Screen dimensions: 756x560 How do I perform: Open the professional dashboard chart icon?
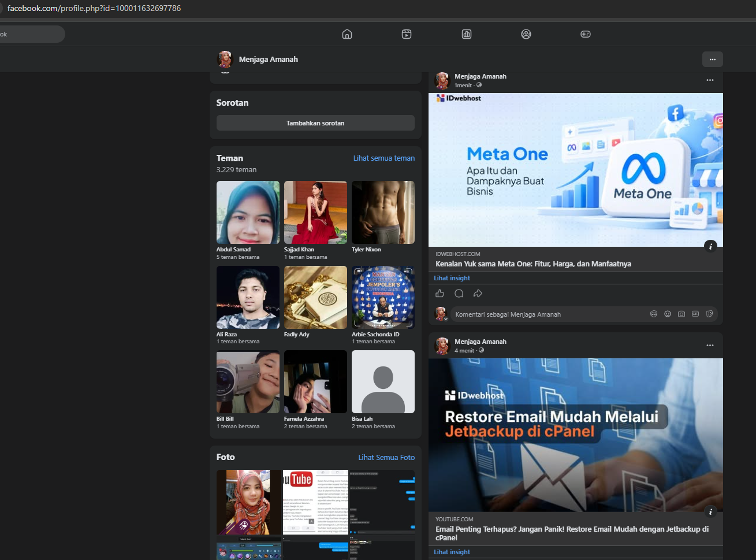467,34
